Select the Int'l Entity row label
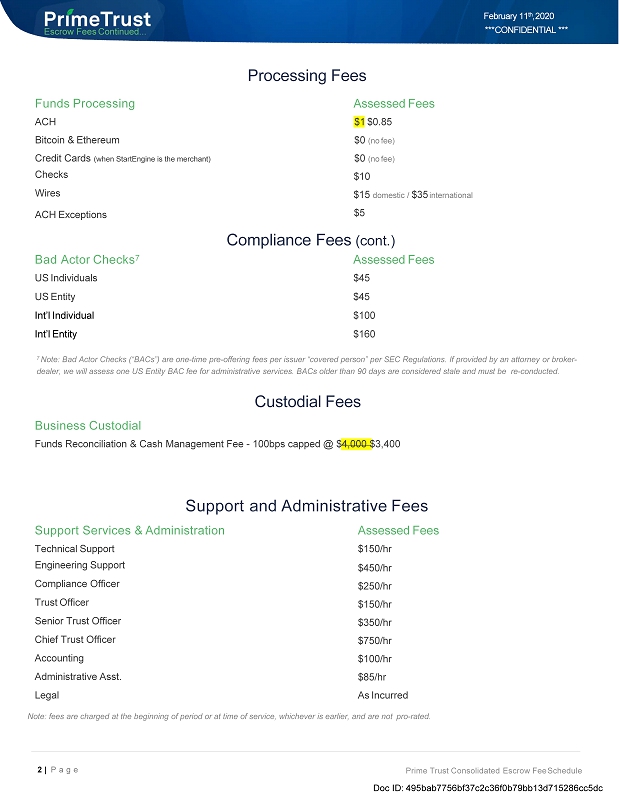This screenshot has width=619, height=800. coord(56,334)
